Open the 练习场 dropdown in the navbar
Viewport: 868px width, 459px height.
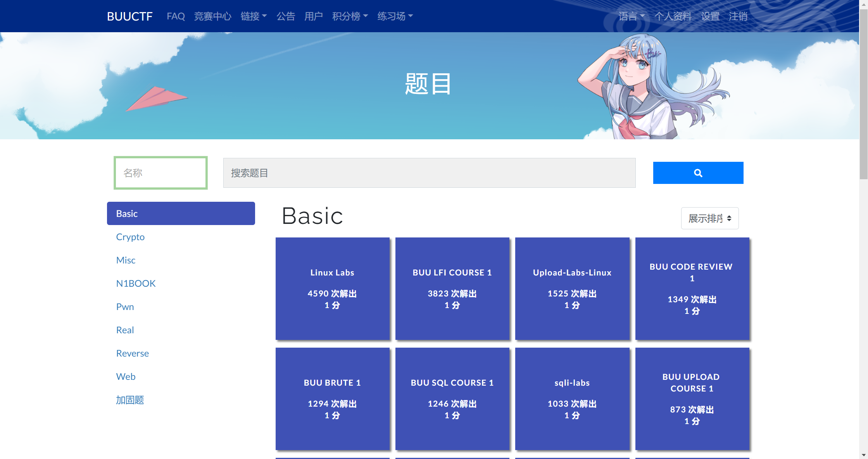(395, 16)
